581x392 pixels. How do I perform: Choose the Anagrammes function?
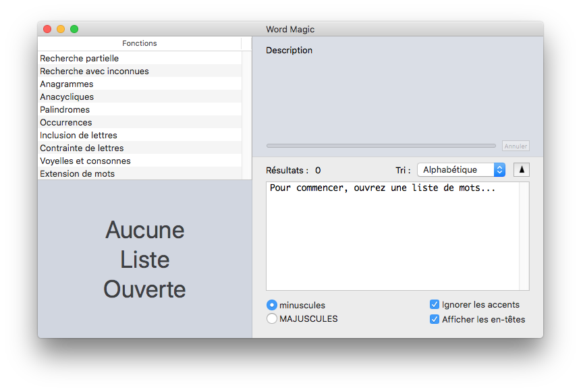pyautogui.click(x=67, y=84)
